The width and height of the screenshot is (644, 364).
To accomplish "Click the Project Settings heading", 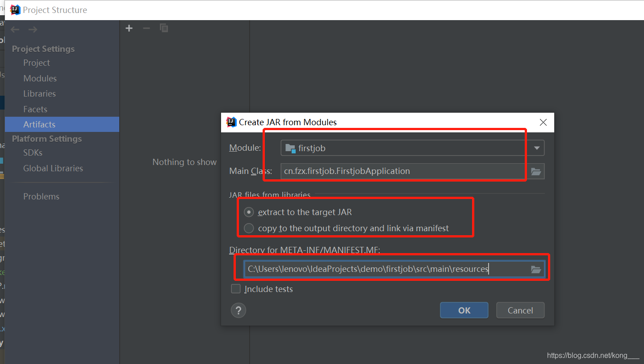I will tap(43, 49).
